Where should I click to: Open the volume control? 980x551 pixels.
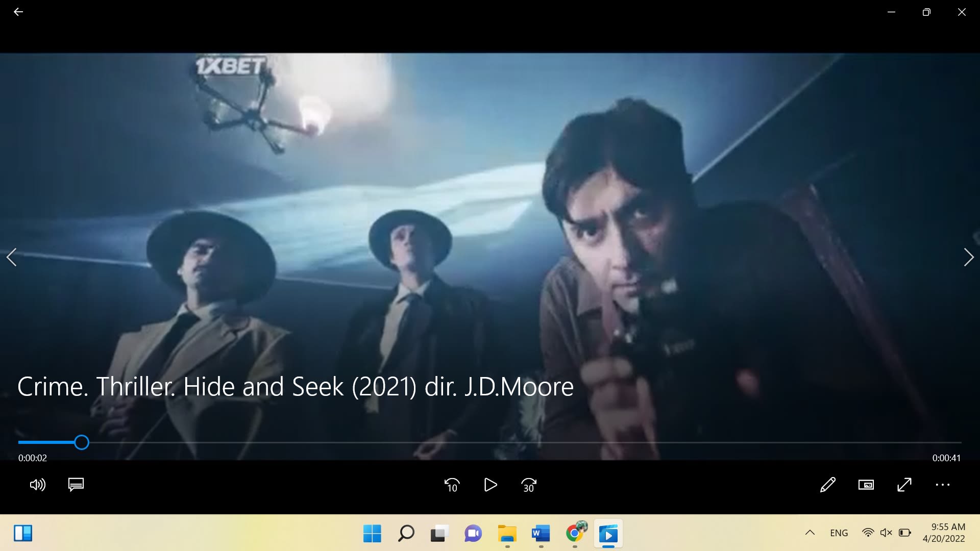(38, 485)
